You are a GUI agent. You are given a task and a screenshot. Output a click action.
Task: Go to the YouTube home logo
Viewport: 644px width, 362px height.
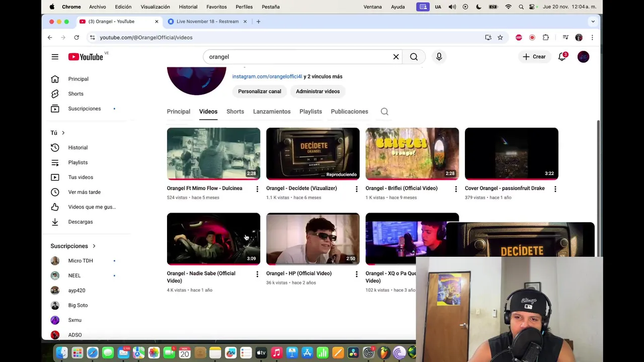coord(86,57)
